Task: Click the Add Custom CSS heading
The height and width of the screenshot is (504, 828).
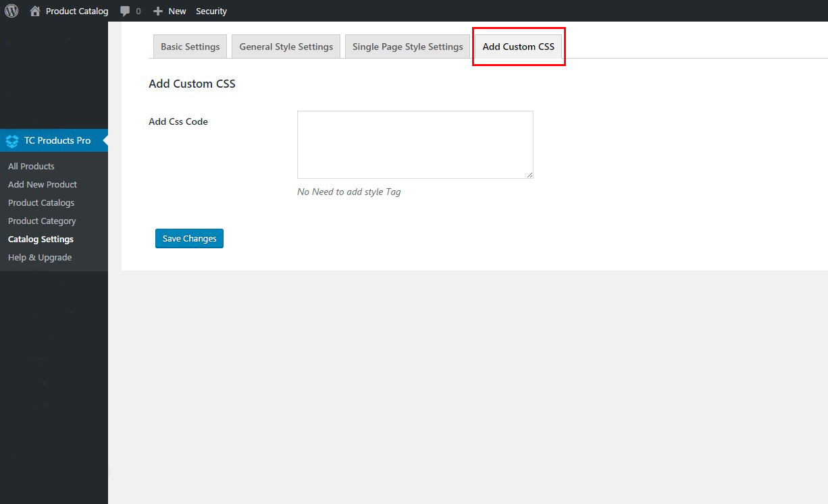Action: click(x=192, y=84)
